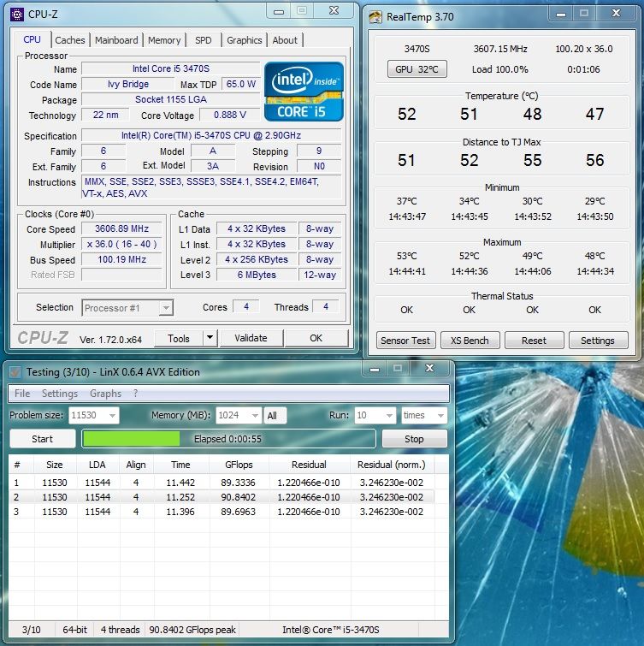Close the CPU-Z window
Screen dimensions: 644x646
[x=334, y=11]
